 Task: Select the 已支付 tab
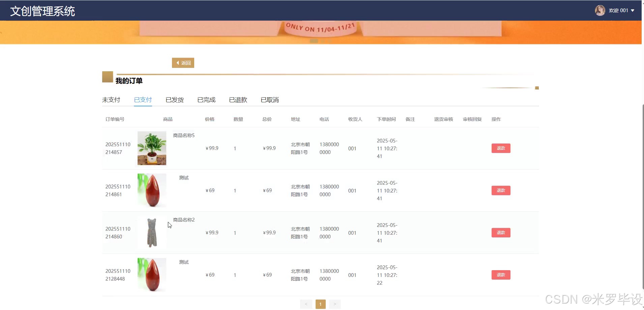pos(143,100)
